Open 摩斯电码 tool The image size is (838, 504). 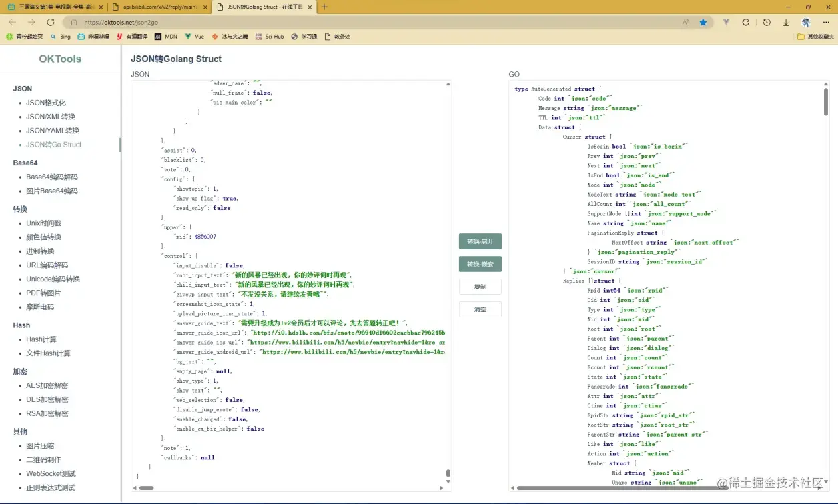coord(40,307)
